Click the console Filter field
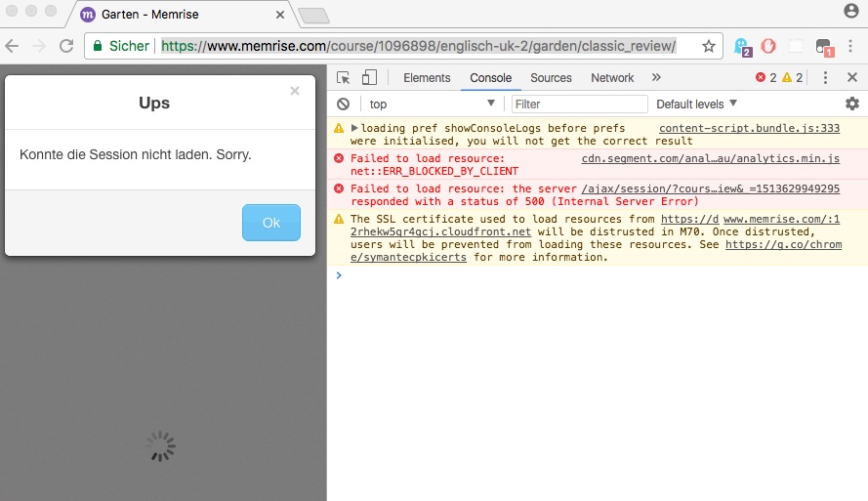Image resolution: width=868 pixels, height=501 pixels. [x=579, y=104]
